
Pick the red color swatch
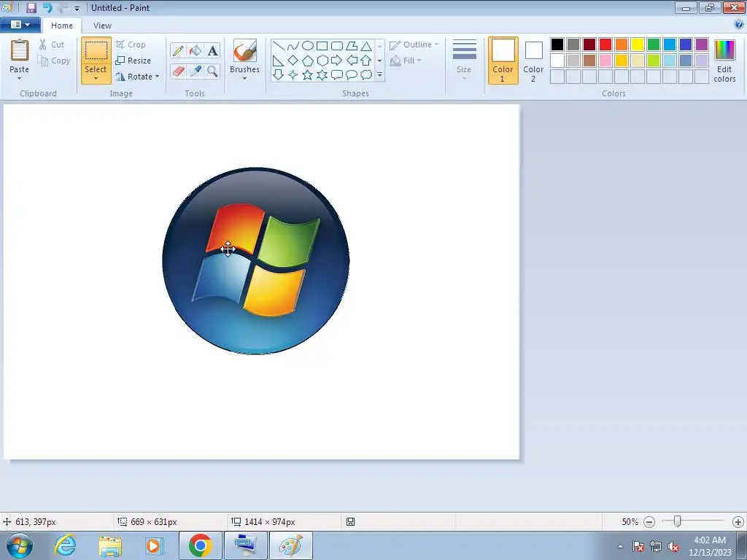pos(605,44)
